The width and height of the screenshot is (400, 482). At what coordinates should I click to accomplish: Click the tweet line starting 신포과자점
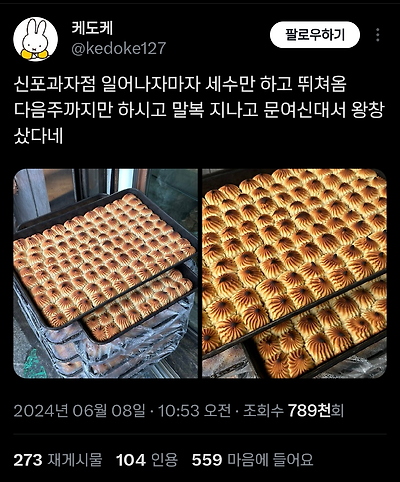click(180, 85)
